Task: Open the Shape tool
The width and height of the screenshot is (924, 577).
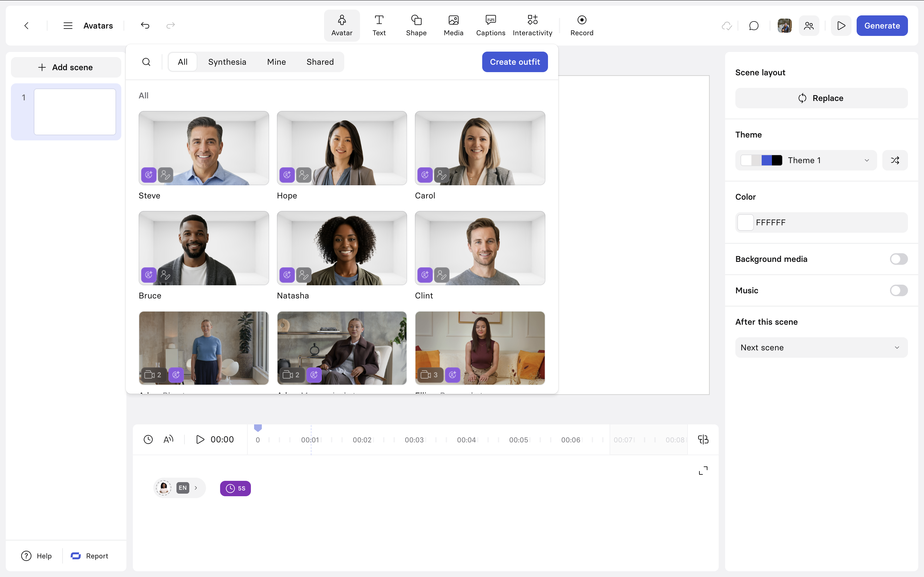Action: click(x=416, y=25)
